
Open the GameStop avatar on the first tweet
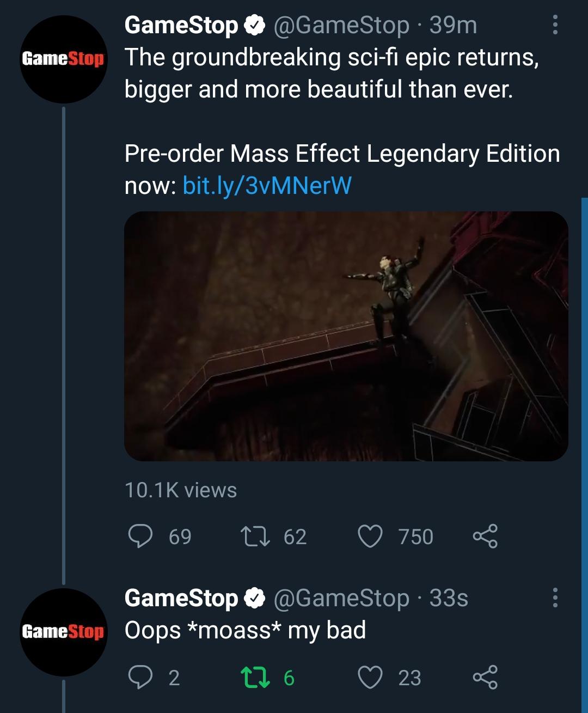point(64,59)
